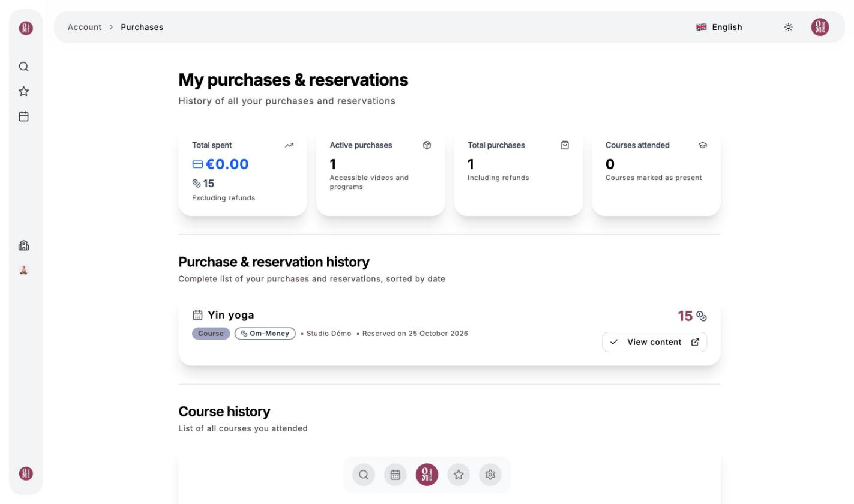Click the Om logo at sidebar top
This screenshot has height=504, width=854.
pyautogui.click(x=26, y=28)
